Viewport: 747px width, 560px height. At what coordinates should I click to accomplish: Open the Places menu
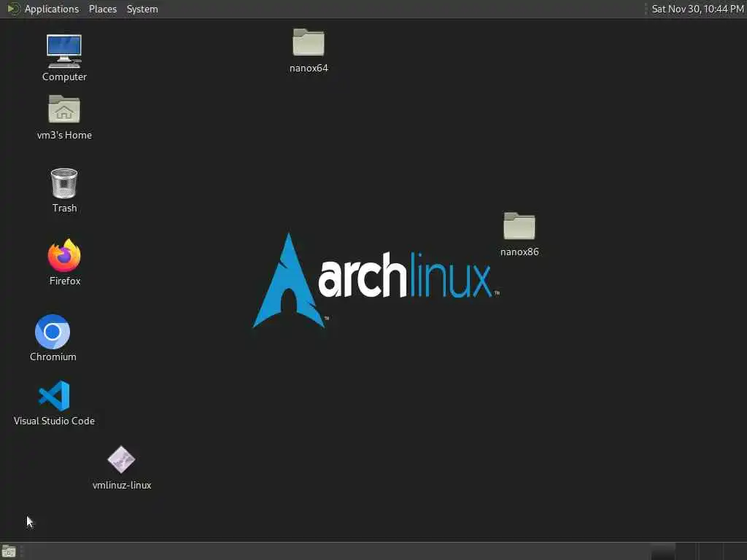click(x=102, y=9)
